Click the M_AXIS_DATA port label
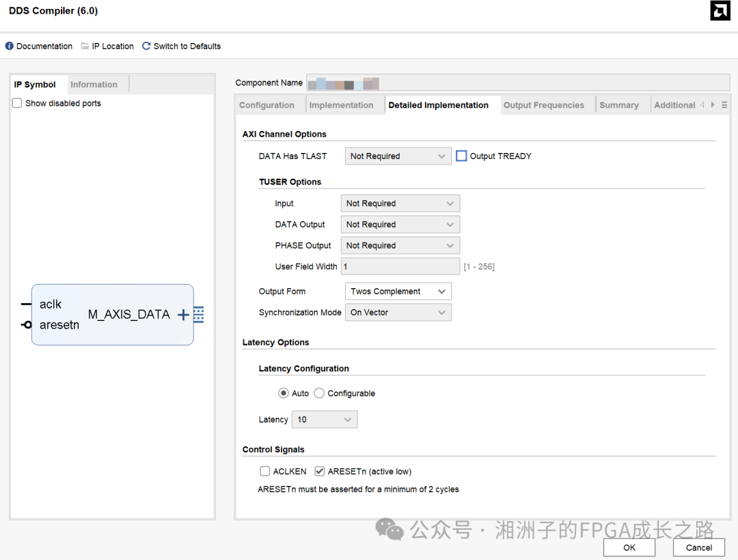The image size is (738, 560). 128,315
